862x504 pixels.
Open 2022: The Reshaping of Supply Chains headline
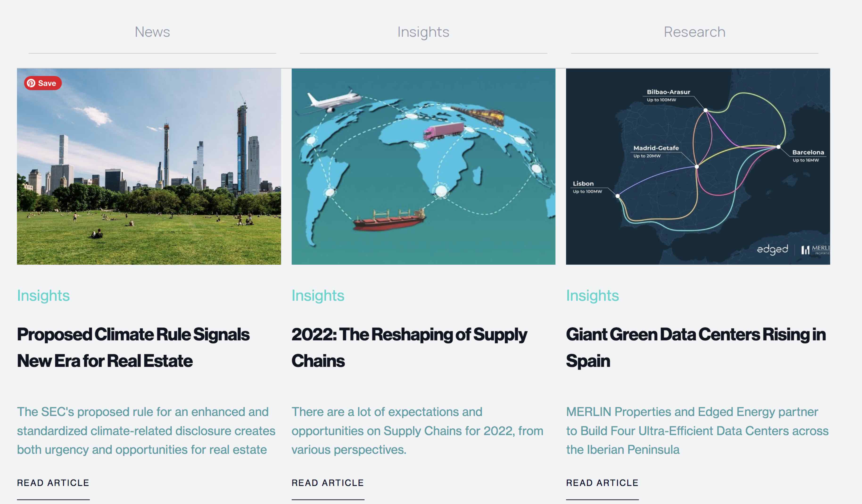(409, 347)
